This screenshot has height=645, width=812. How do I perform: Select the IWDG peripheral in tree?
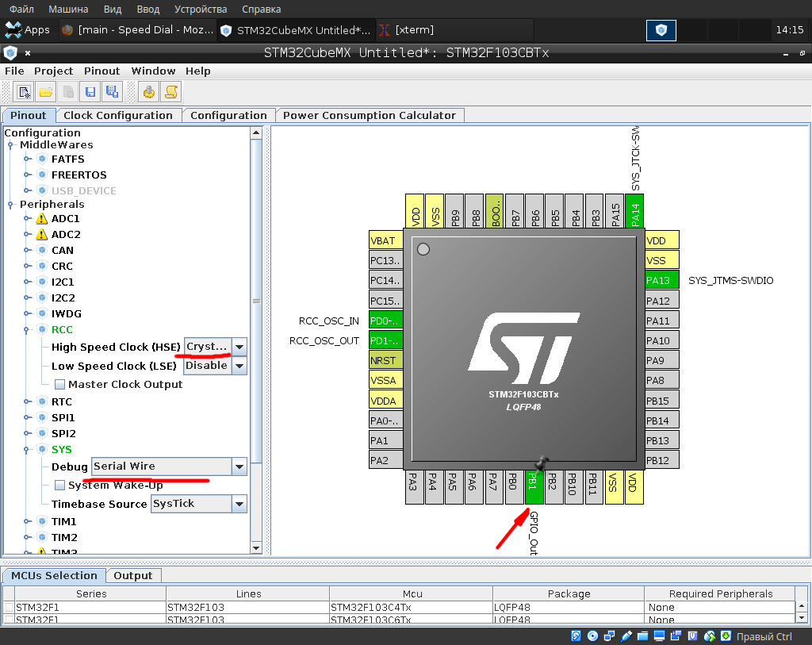(67, 313)
